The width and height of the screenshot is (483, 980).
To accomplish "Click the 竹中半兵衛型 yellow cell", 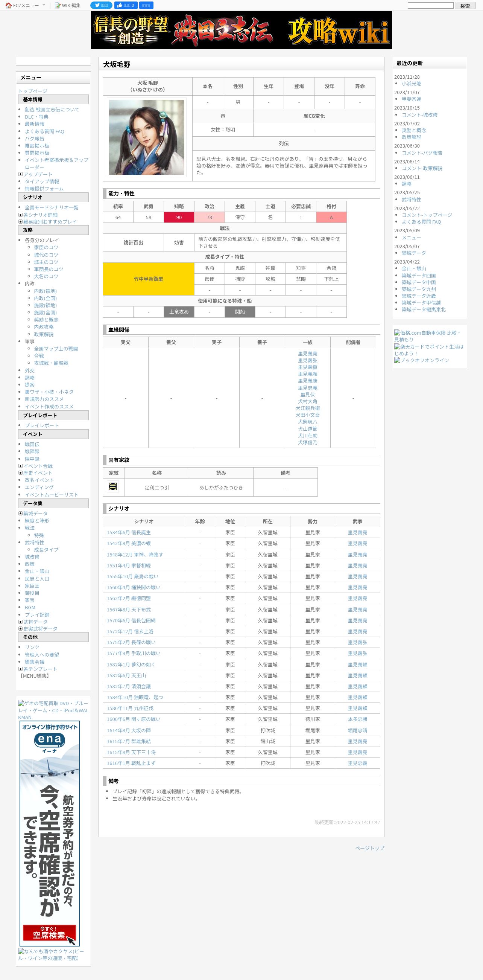I will [x=149, y=279].
